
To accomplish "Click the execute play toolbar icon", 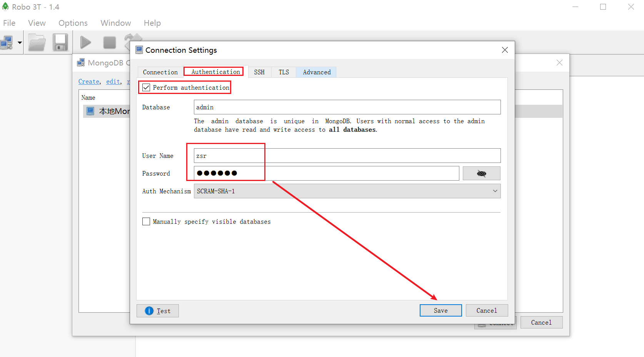I will click(85, 42).
